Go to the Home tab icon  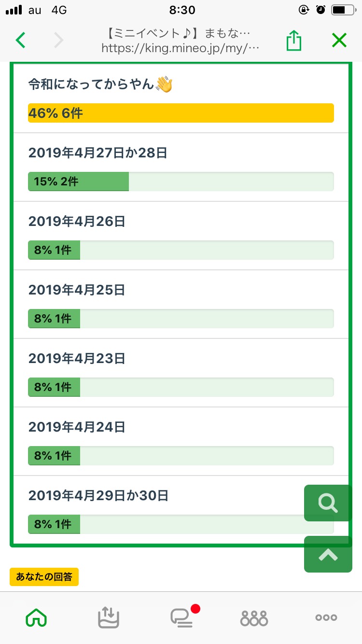tap(37, 617)
